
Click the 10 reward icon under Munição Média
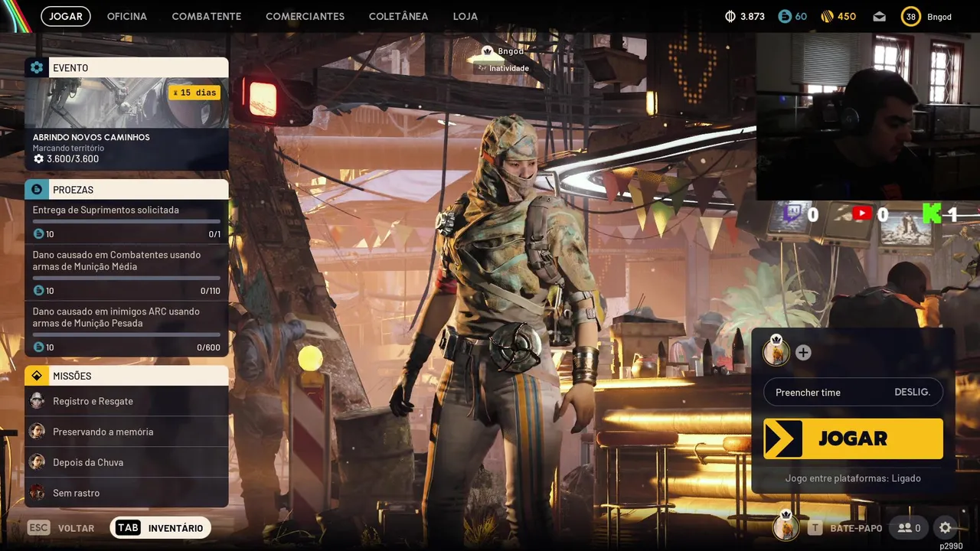click(39, 291)
